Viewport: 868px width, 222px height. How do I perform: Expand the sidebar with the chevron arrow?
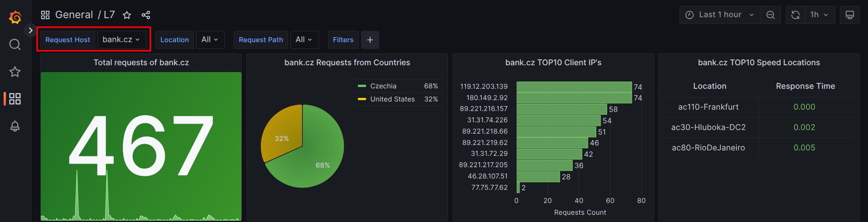pos(30,30)
